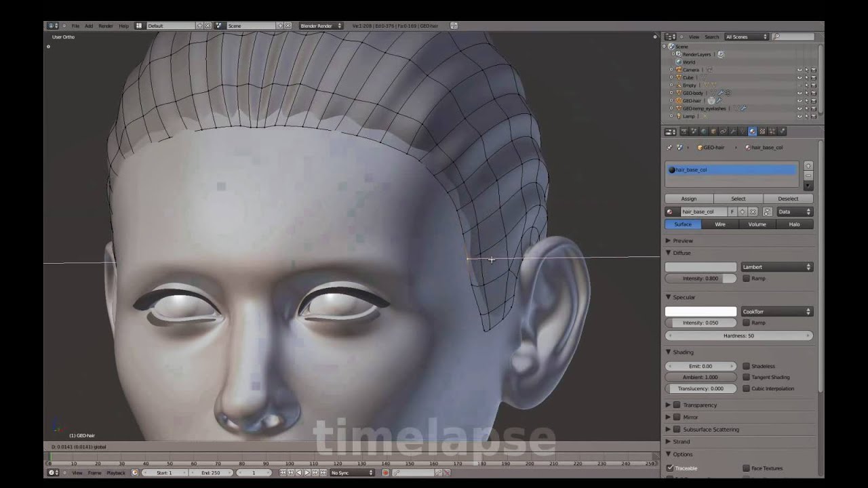This screenshot has height=488, width=868.
Task: Click the scene browse icon beside Scene field
Action: [x=219, y=26]
